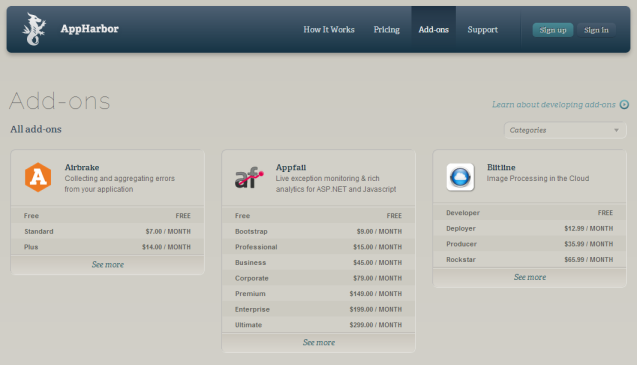Click the Appfail 'af' logo icon
Screen dimensions: 637x365
(x=249, y=178)
